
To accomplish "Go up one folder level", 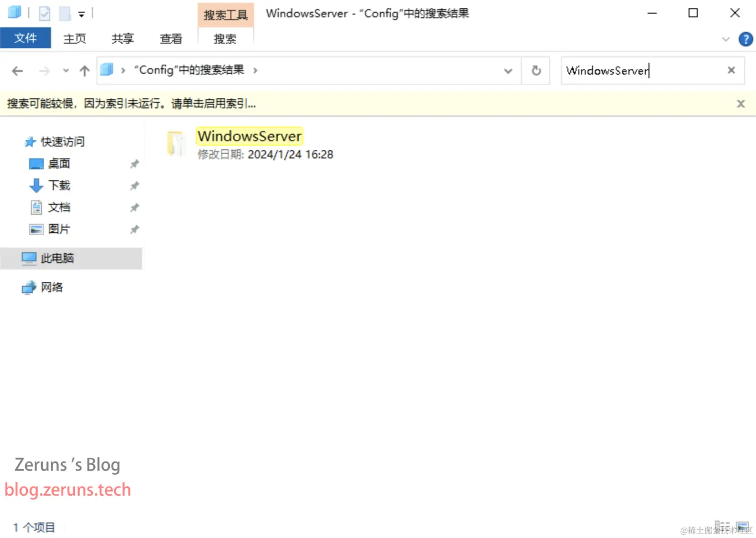I will 85,71.
